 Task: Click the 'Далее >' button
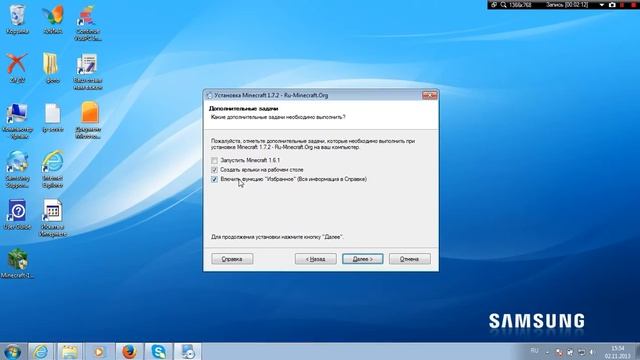(362, 259)
